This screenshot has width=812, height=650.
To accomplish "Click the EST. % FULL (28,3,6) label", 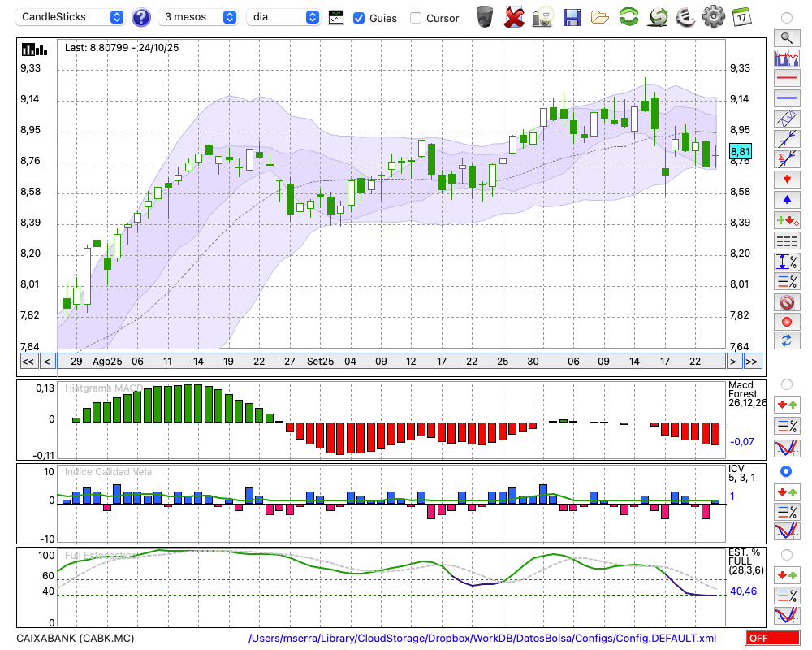I will [x=745, y=561].
